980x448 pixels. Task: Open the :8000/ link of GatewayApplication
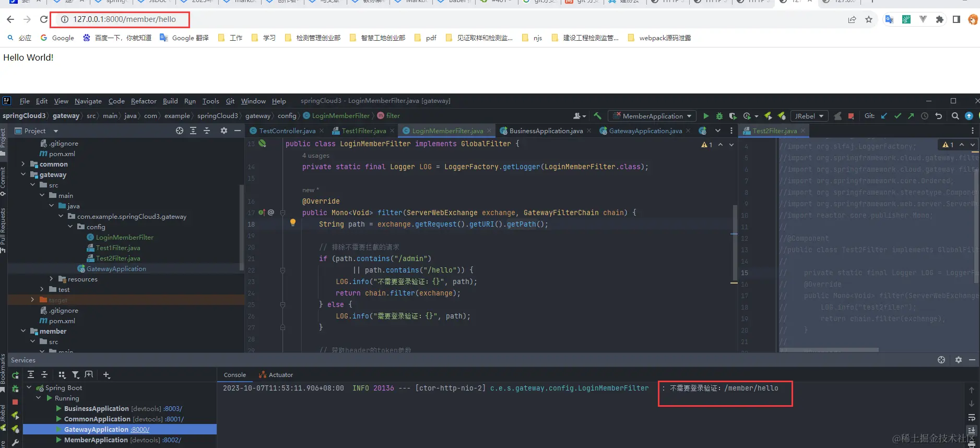pos(140,429)
